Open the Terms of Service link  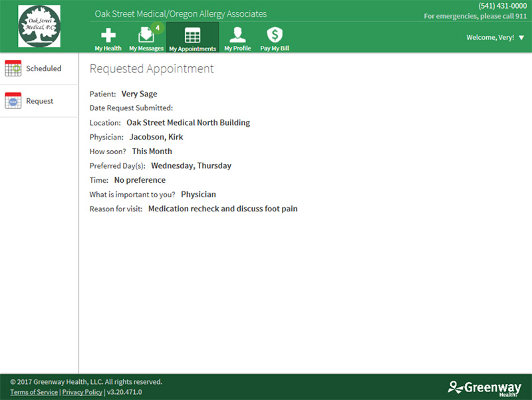click(34, 392)
